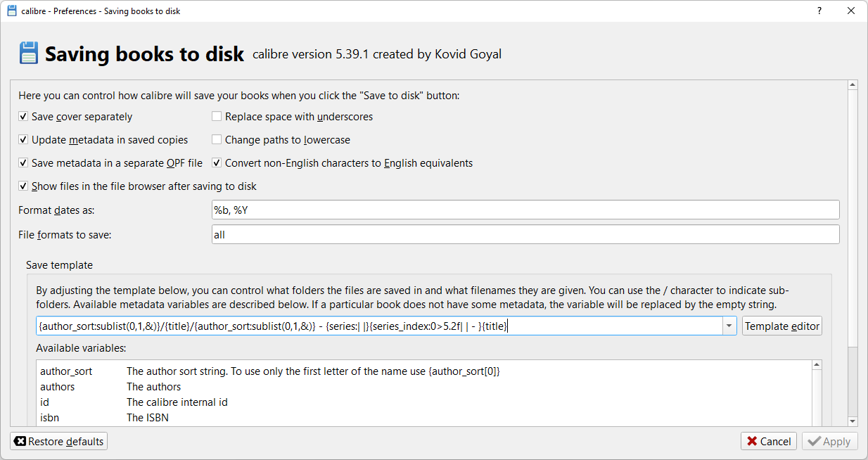Click the save template text field
868x460 pixels.
pyautogui.click(x=380, y=326)
